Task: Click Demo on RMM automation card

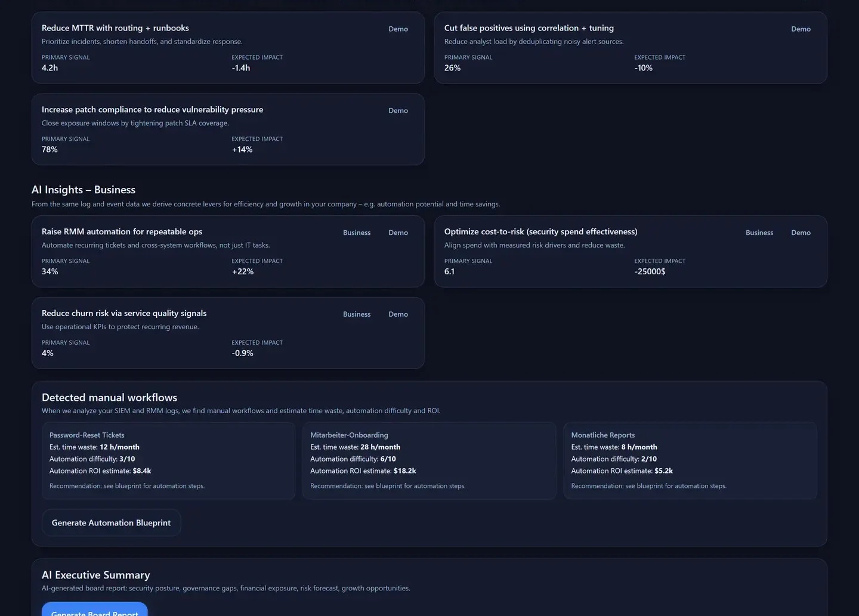Action: point(398,233)
